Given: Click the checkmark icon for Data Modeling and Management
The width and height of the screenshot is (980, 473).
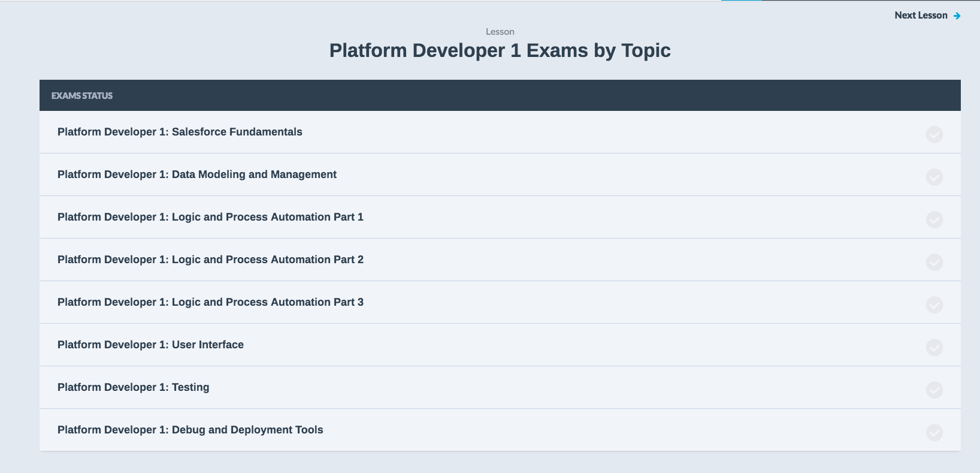Looking at the screenshot, I should coord(934,177).
